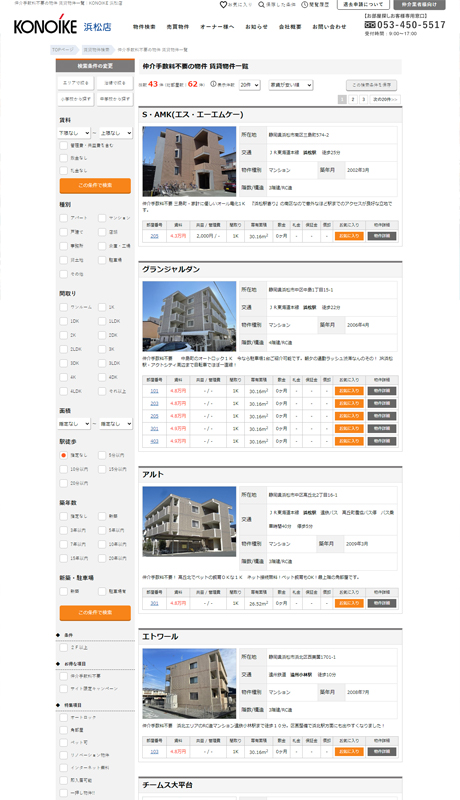Click the info icon beside 表示件数
460x800 pixels.
tap(213, 84)
